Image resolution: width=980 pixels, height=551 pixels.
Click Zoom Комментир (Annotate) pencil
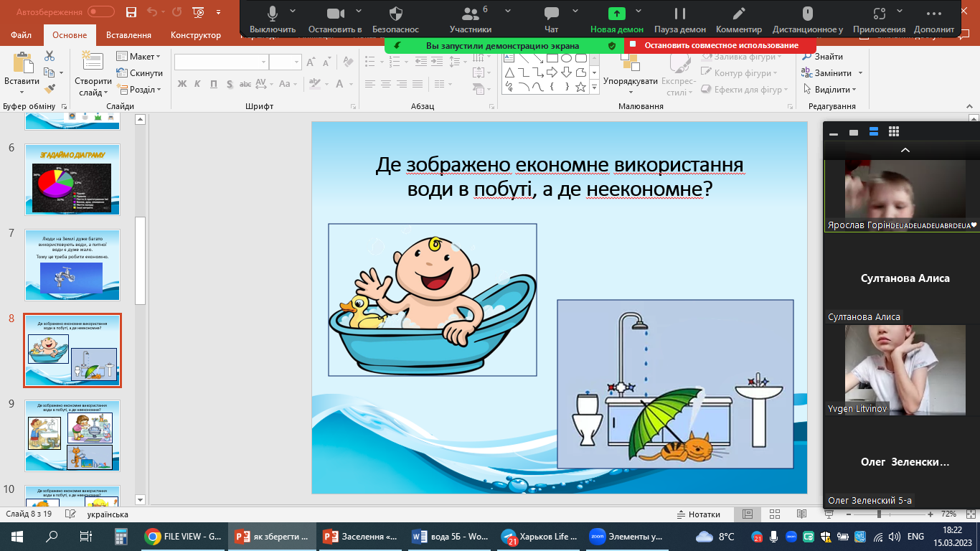point(739,19)
